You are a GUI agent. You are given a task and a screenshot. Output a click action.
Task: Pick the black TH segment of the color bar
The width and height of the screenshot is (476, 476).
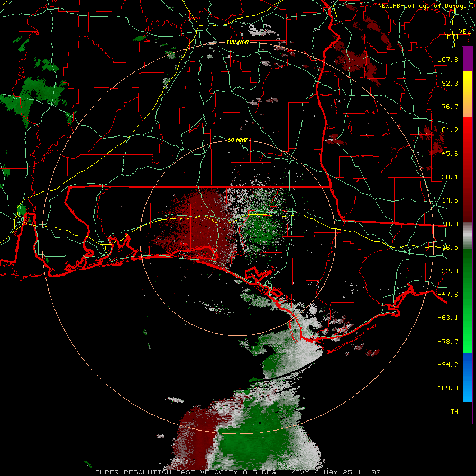(467, 412)
